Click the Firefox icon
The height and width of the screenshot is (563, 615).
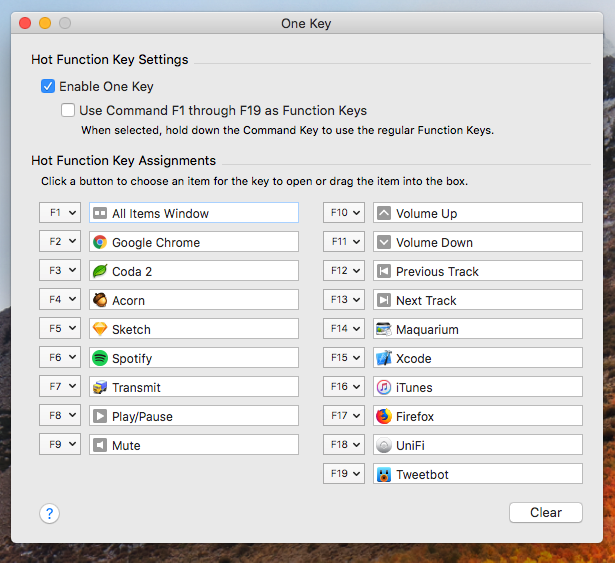(384, 416)
